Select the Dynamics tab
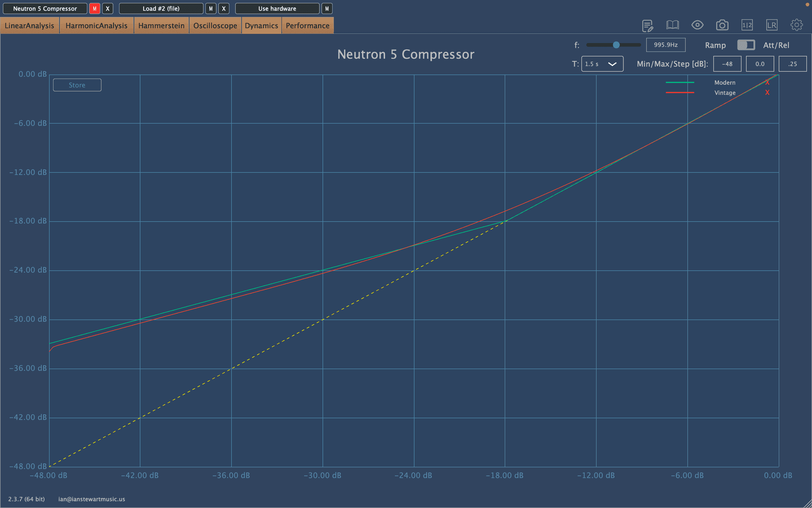 (x=262, y=26)
